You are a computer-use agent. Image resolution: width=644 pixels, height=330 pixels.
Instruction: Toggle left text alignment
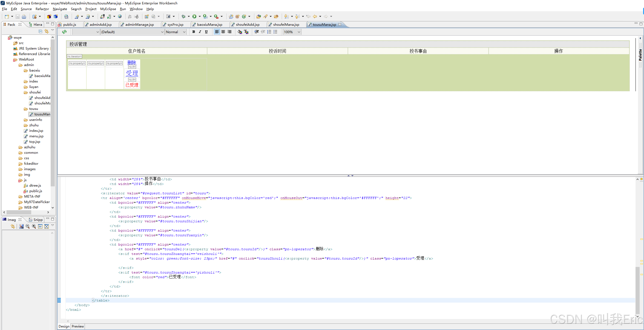click(x=217, y=32)
